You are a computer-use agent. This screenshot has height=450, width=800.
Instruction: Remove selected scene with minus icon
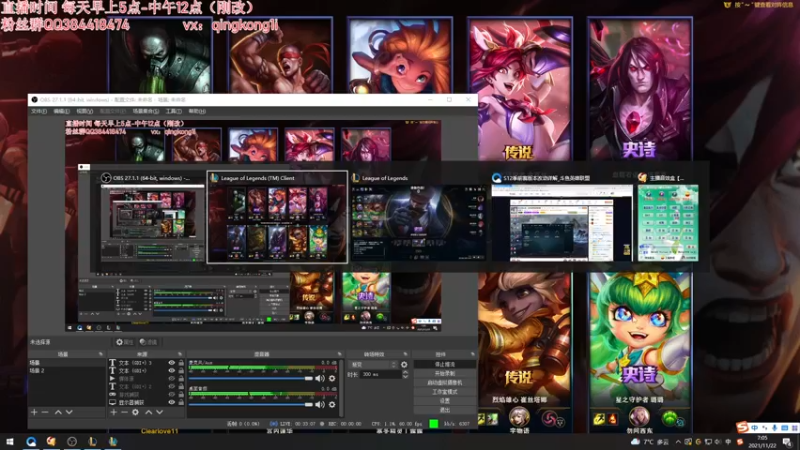pos(45,412)
